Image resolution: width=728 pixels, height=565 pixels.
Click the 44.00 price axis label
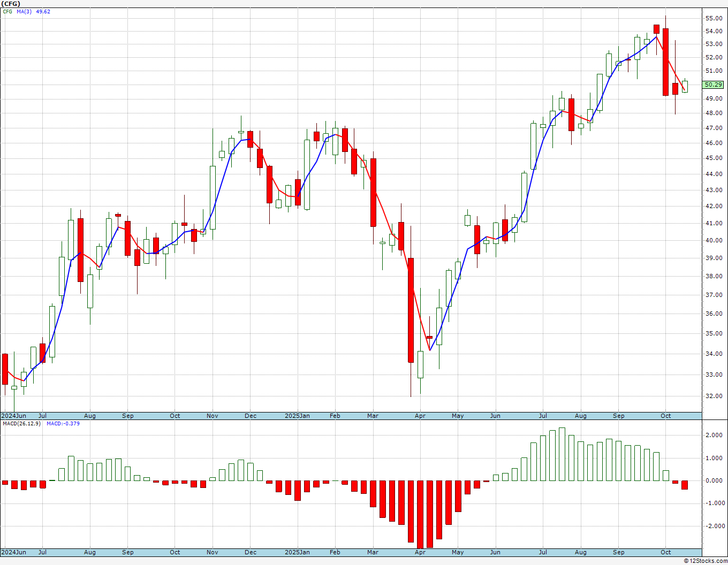pos(714,174)
